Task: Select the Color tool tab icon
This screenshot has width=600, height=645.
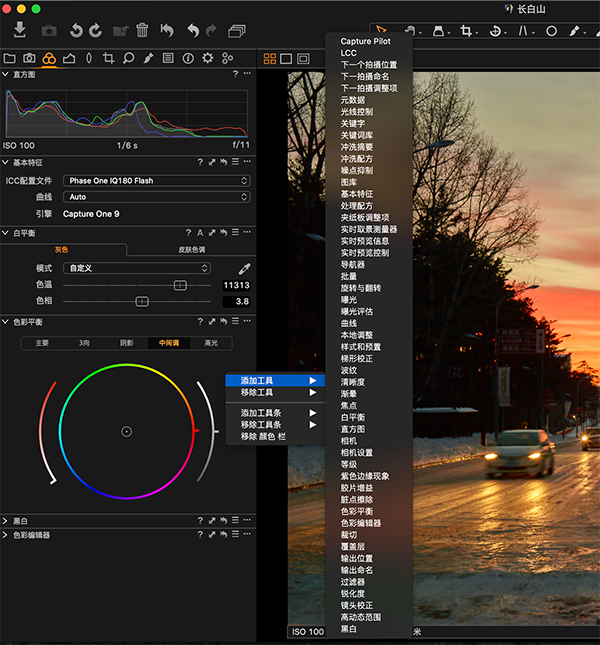Action: pyautogui.click(x=49, y=58)
